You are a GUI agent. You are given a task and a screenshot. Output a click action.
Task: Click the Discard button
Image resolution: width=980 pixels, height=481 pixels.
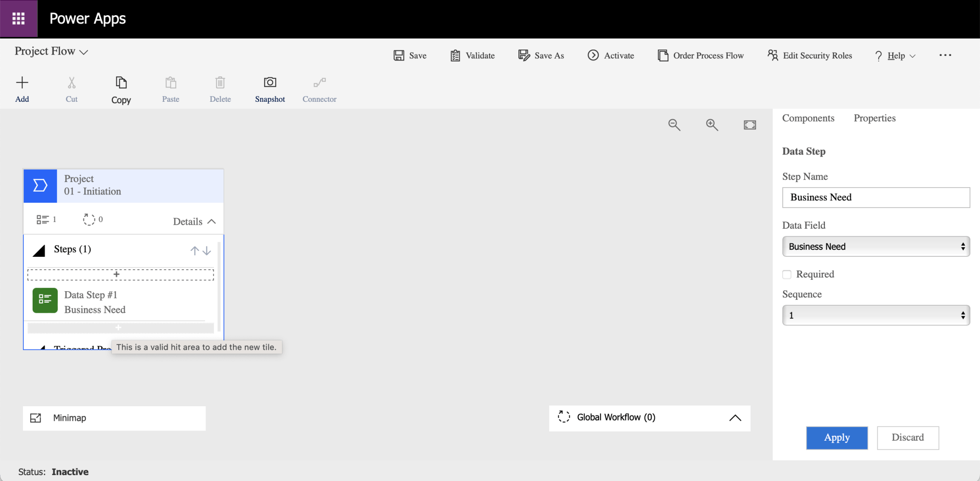click(908, 437)
